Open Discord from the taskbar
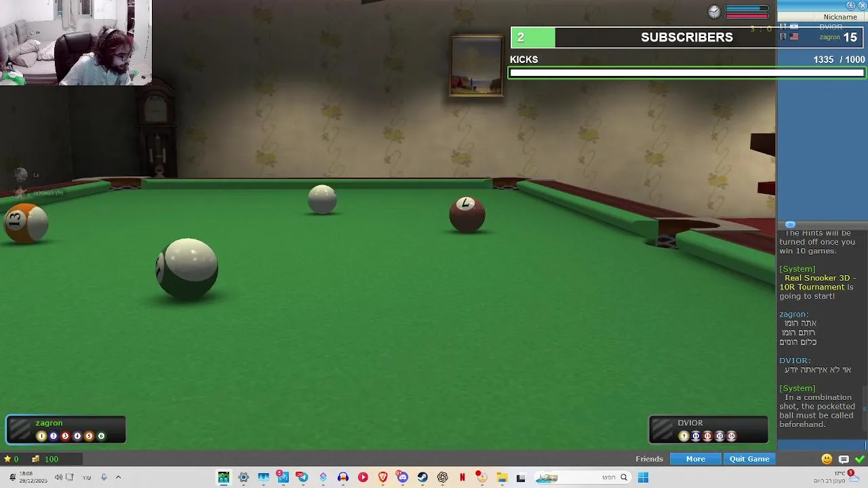 (x=403, y=477)
